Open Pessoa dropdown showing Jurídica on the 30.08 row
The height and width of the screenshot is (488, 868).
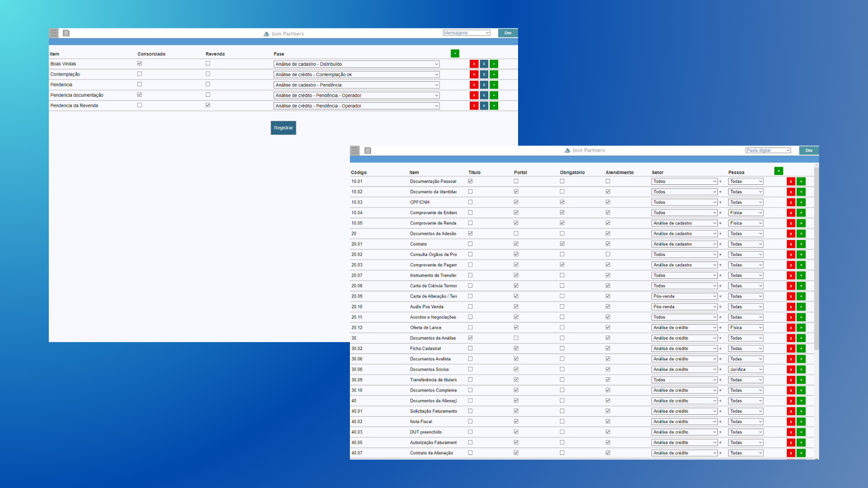(745, 370)
